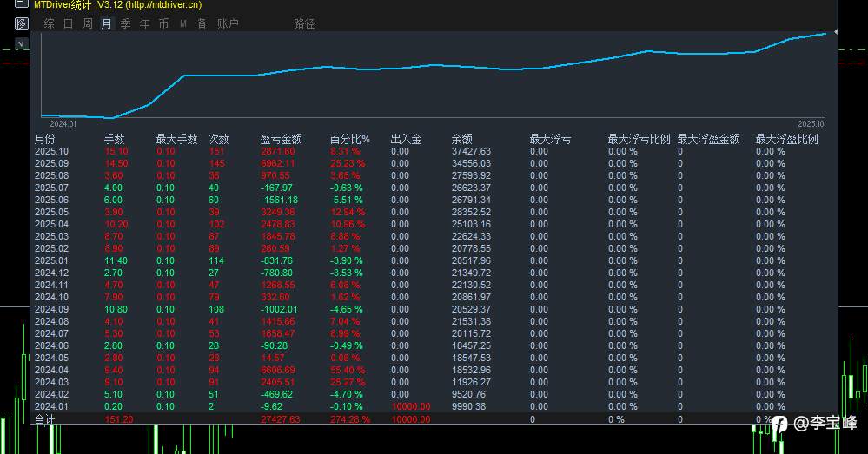This screenshot has height=454, width=868.
Task: Open the 备 notes tab
Action: tap(202, 23)
